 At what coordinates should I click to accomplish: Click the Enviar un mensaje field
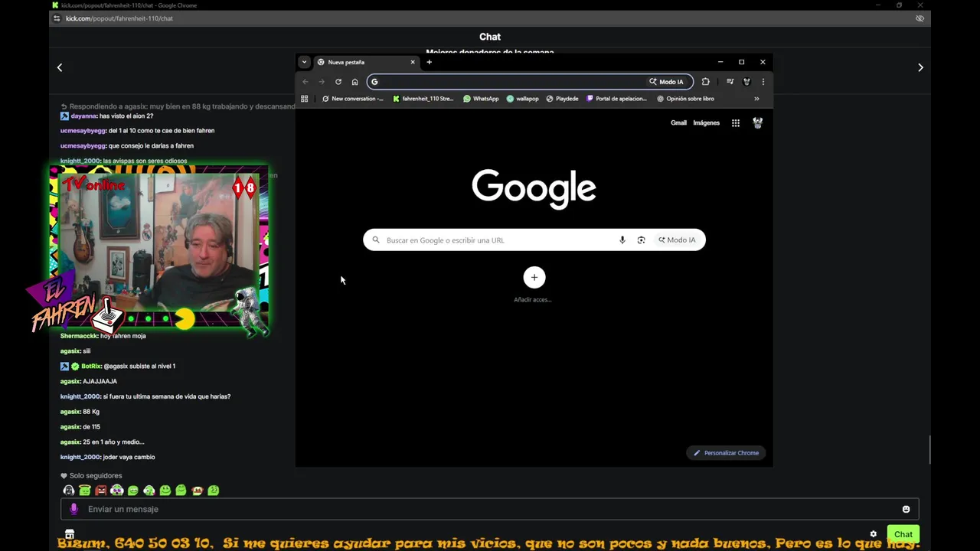tap(490, 509)
